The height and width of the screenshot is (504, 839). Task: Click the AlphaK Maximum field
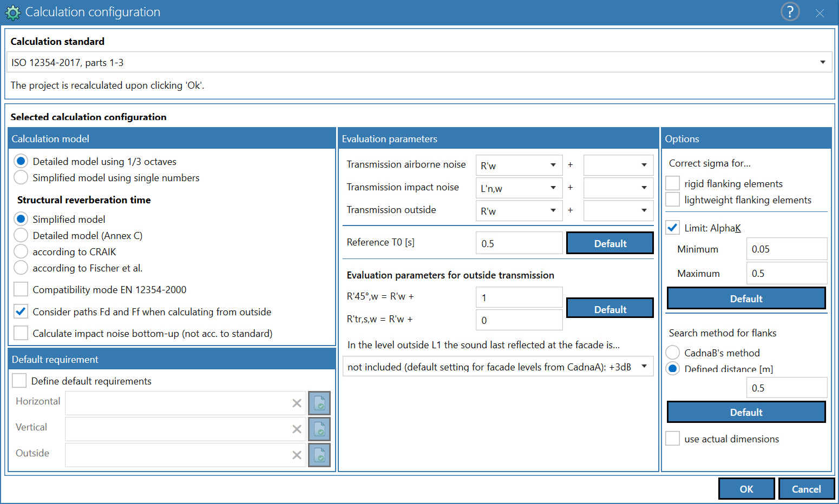[x=786, y=273]
